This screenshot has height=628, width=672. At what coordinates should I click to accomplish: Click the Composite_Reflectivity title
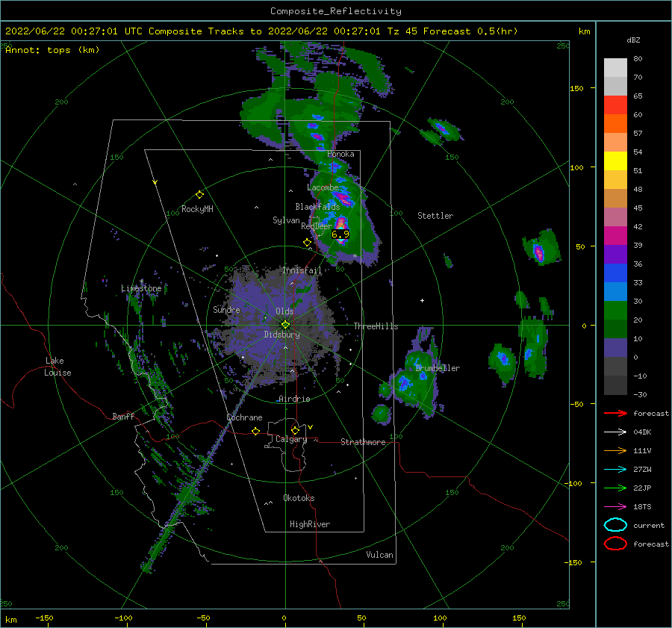[336, 11]
